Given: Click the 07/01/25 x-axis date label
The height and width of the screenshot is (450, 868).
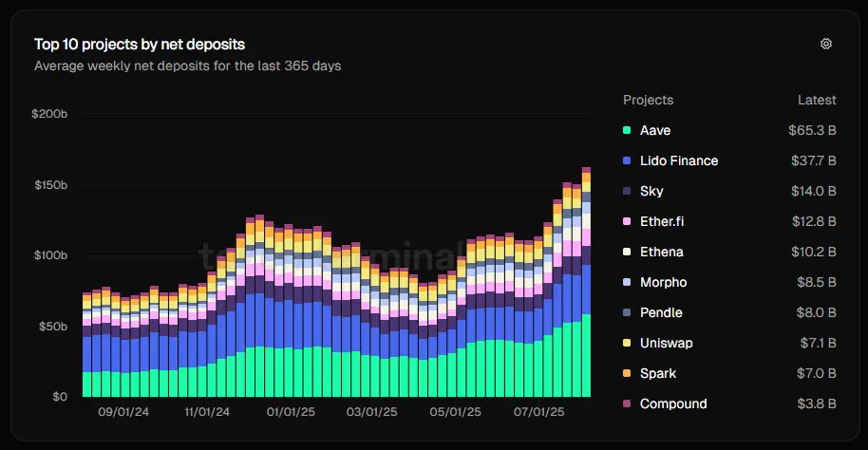Looking at the screenshot, I should point(539,412).
